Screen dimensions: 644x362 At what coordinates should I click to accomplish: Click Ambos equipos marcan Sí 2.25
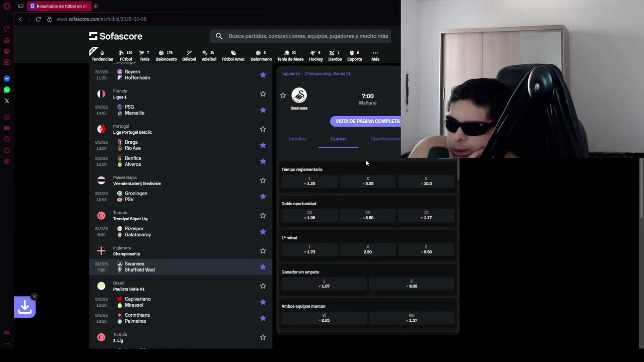[x=324, y=318]
